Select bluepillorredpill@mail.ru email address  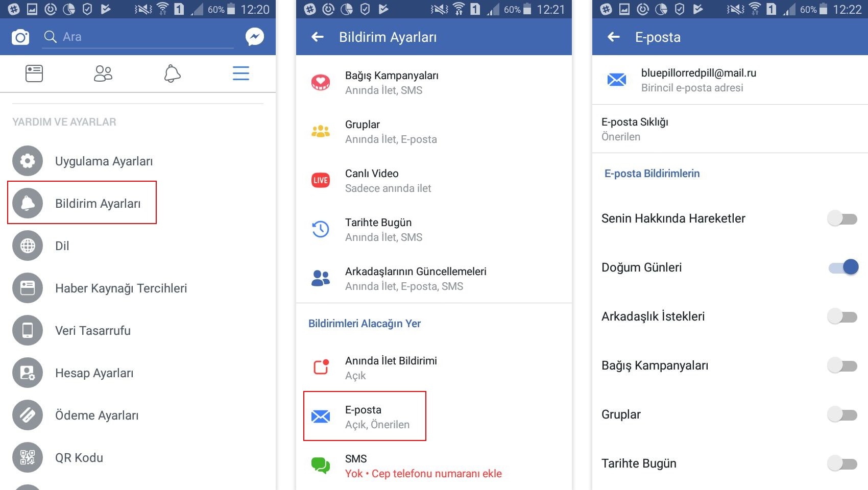click(x=698, y=73)
